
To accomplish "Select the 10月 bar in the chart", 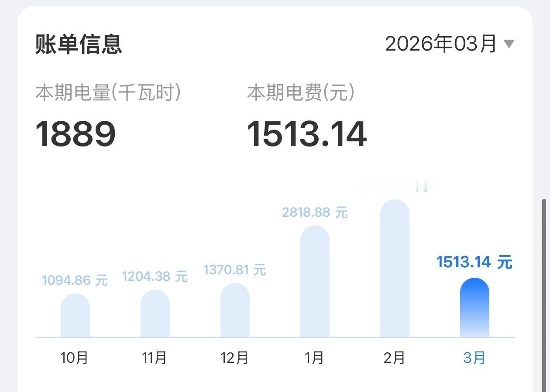I will tap(75, 314).
